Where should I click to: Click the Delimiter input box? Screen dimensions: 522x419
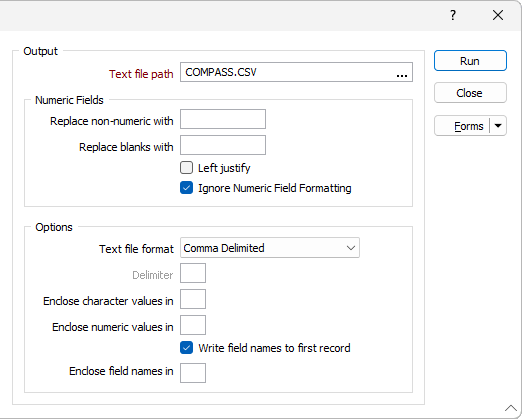click(x=193, y=273)
